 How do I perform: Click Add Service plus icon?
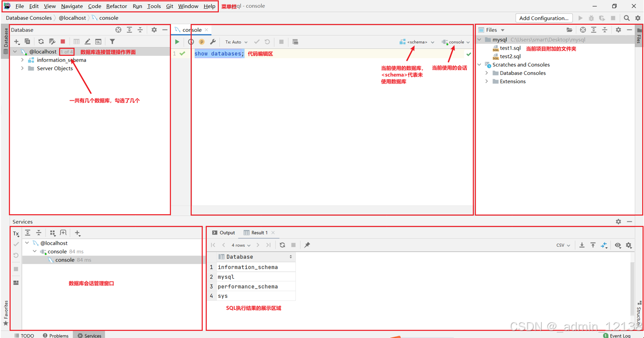78,233
